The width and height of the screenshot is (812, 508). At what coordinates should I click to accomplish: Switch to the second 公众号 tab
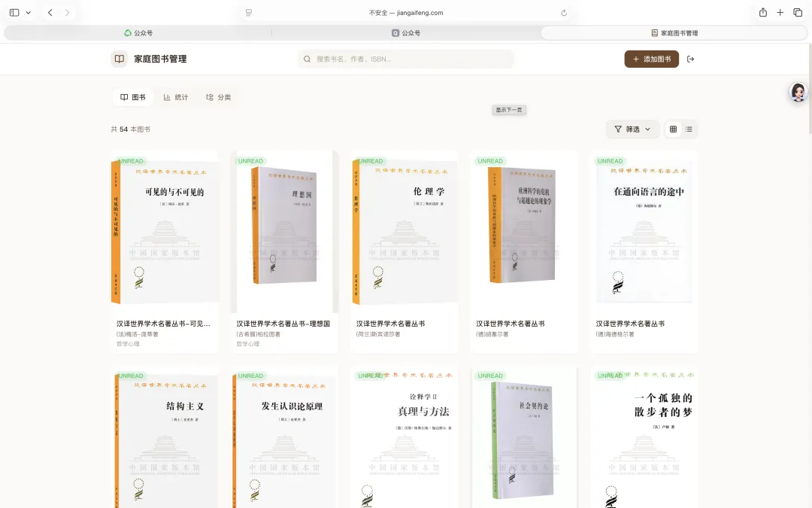coord(406,32)
